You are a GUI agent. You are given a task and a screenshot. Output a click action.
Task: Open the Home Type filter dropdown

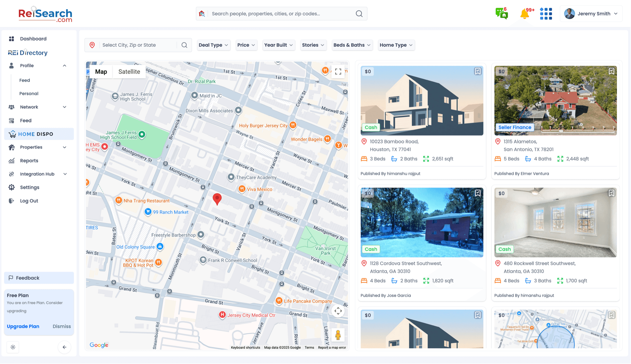tap(396, 45)
